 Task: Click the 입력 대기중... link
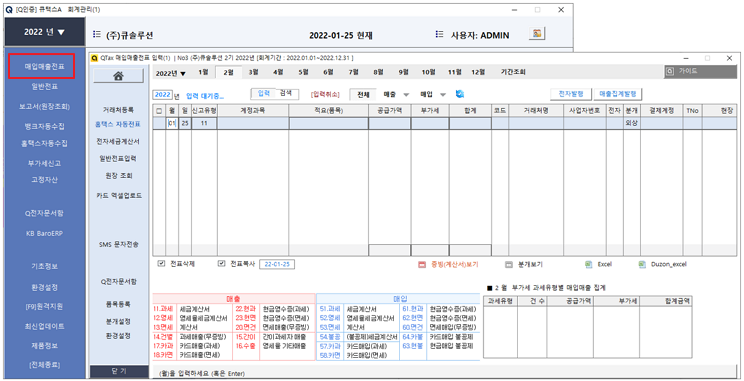coord(205,96)
